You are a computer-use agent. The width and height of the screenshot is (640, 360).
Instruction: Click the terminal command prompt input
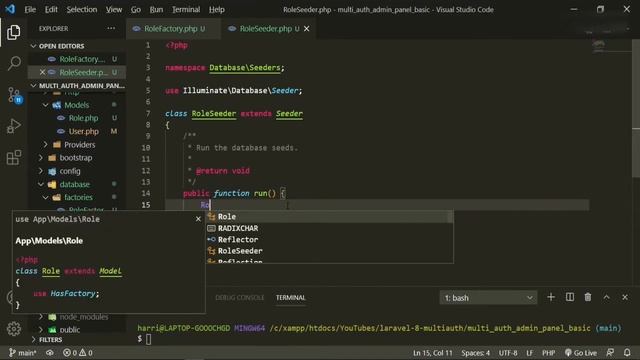[x=149, y=339]
